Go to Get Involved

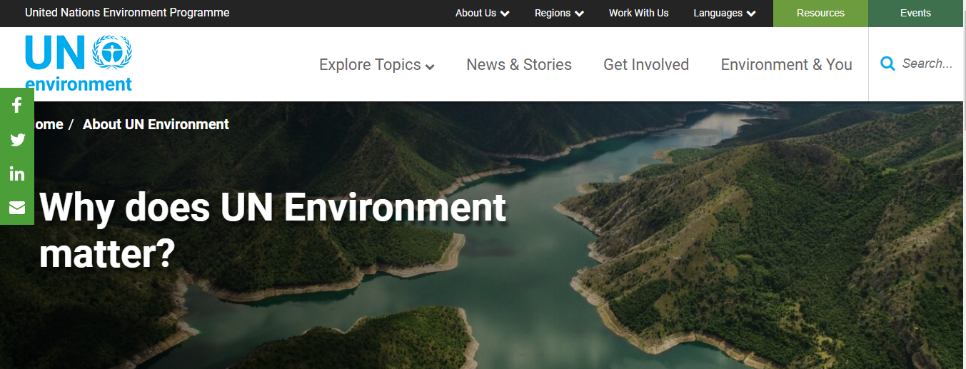[646, 65]
